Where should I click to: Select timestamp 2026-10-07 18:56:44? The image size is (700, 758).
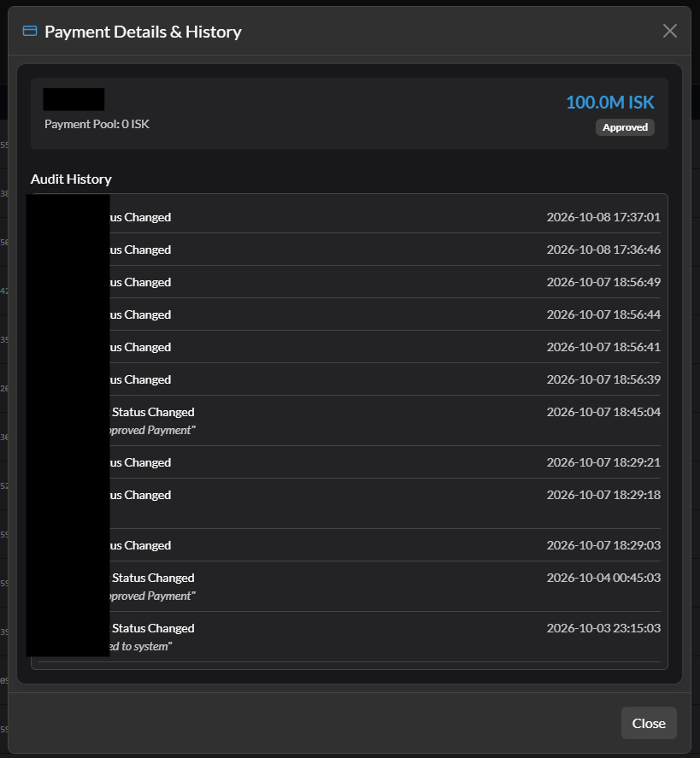tap(603, 314)
